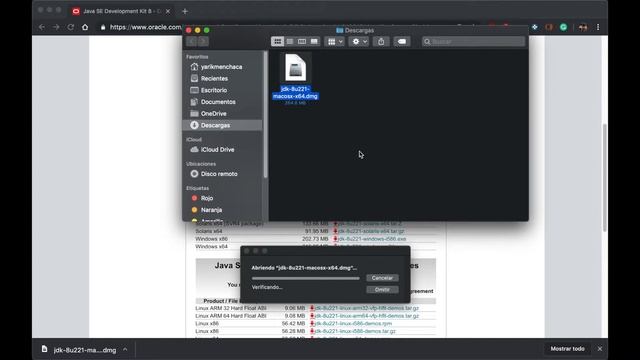Click the Finder sidebar scrollbar

point(265,114)
